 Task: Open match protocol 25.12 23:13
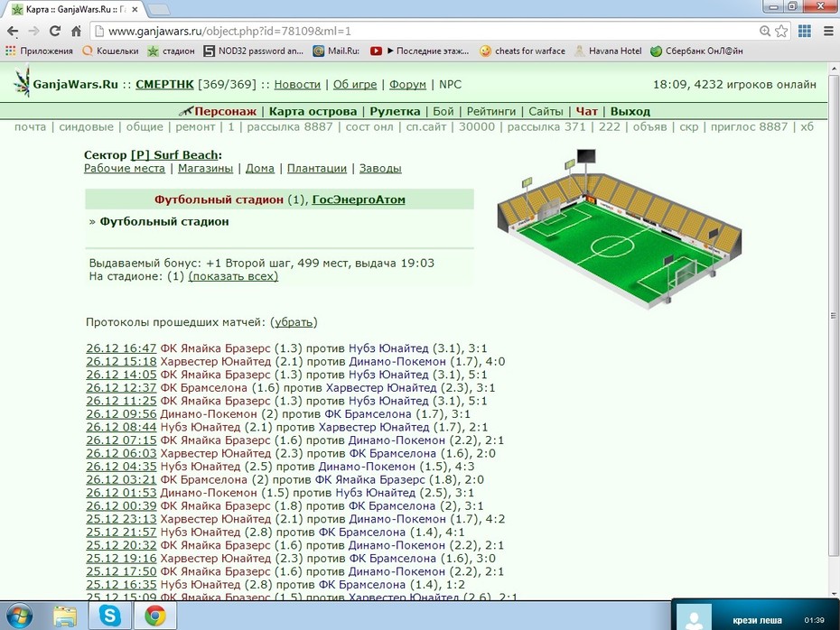point(121,519)
